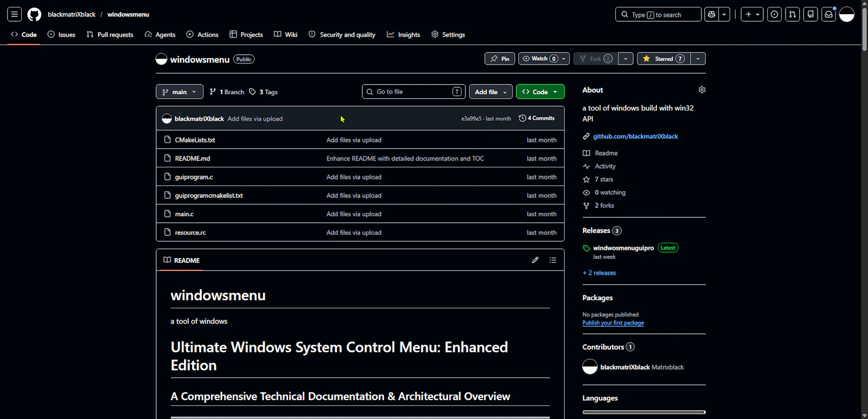868x419 pixels.
Task: Click the CMakeLists.txt file icon
Action: (x=168, y=140)
